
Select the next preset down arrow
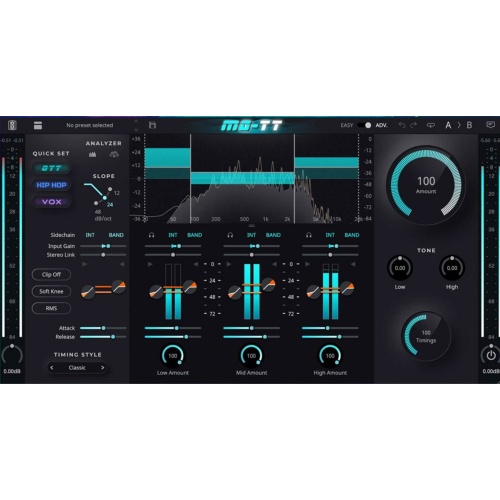[x=136, y=130]
